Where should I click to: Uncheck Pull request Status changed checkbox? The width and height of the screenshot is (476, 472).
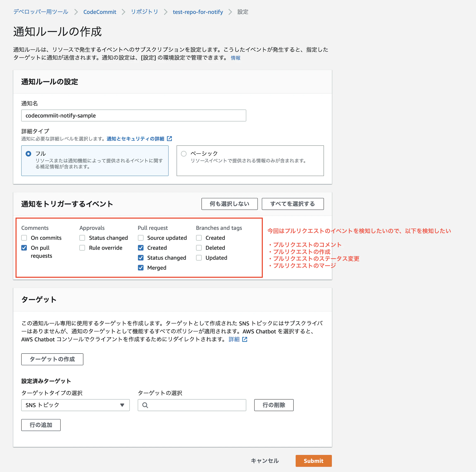click(141, 258)
